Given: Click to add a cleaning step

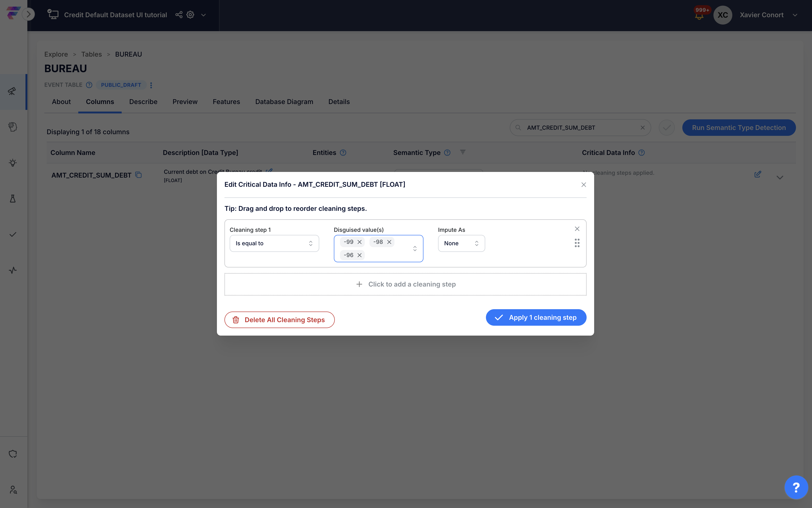Looking at the screenshot, I should (x=405, y=284).
